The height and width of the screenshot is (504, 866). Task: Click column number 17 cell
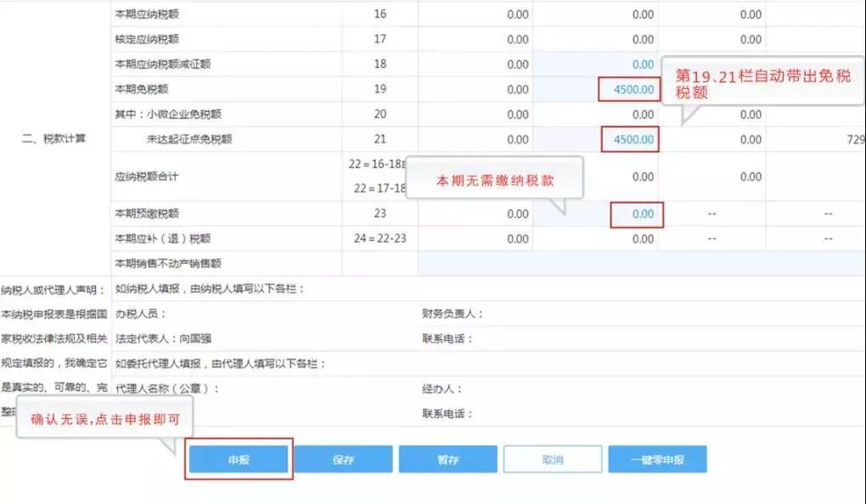point(380,39)
